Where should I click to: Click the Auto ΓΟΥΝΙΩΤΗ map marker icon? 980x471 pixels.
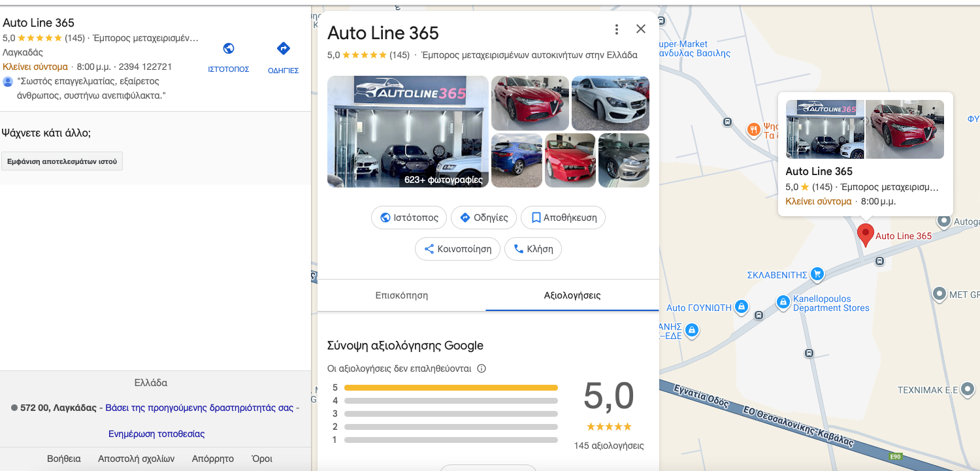point(741,307)
